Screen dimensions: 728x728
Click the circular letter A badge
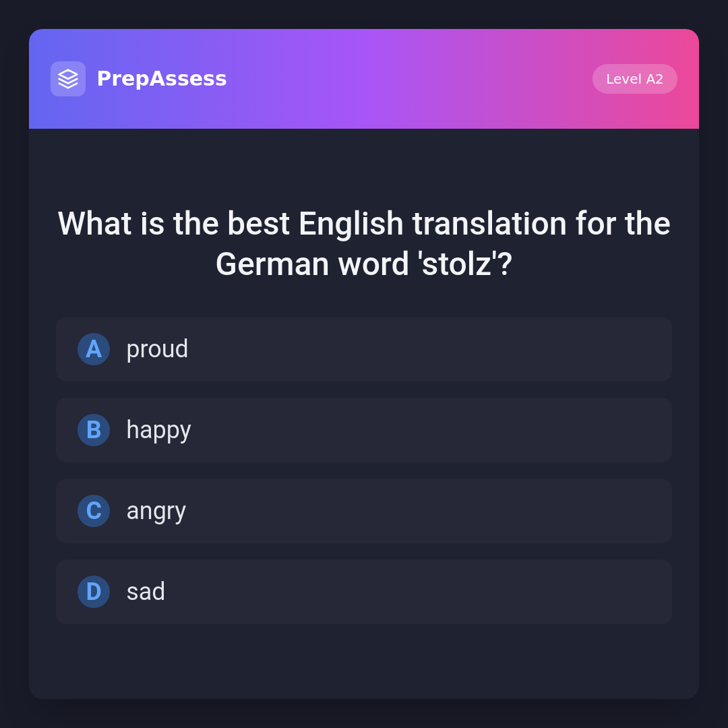point(94,349)
